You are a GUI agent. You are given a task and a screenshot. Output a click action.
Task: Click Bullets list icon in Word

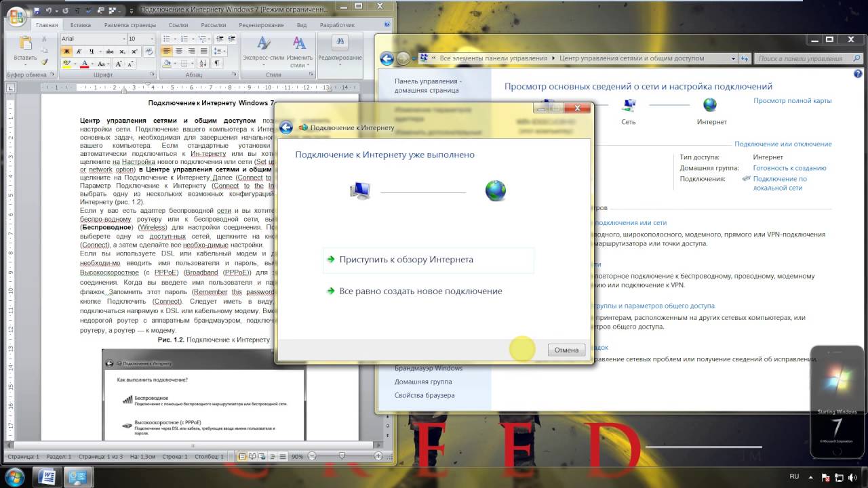tap(167, 39)
